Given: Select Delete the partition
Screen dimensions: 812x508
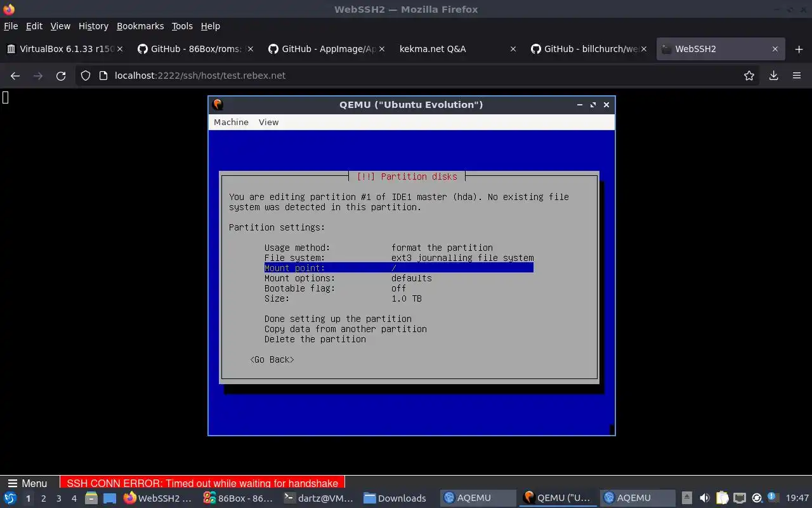Looking at the screenshot, I should coord(315,339).
